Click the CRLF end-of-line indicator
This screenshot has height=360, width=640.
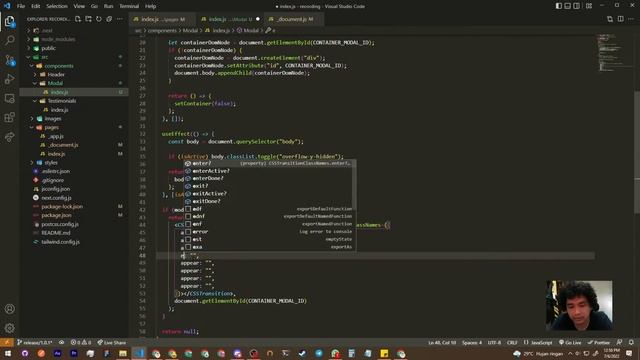pyautogui.click(x=512, y=342)
